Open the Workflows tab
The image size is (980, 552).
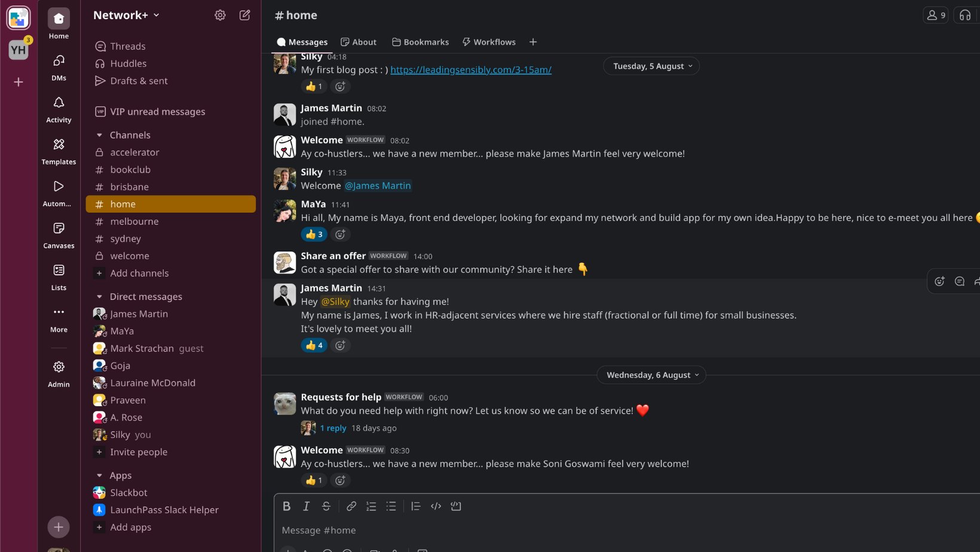(489, 42)
